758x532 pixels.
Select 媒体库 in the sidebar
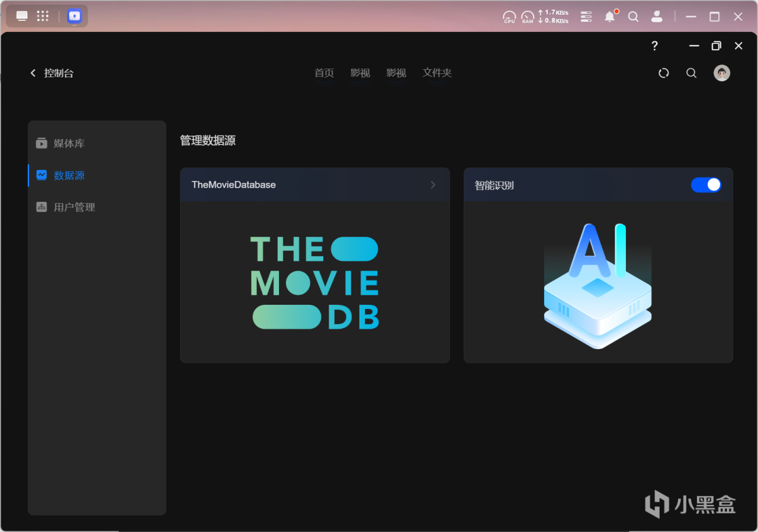tap(97, 143)
